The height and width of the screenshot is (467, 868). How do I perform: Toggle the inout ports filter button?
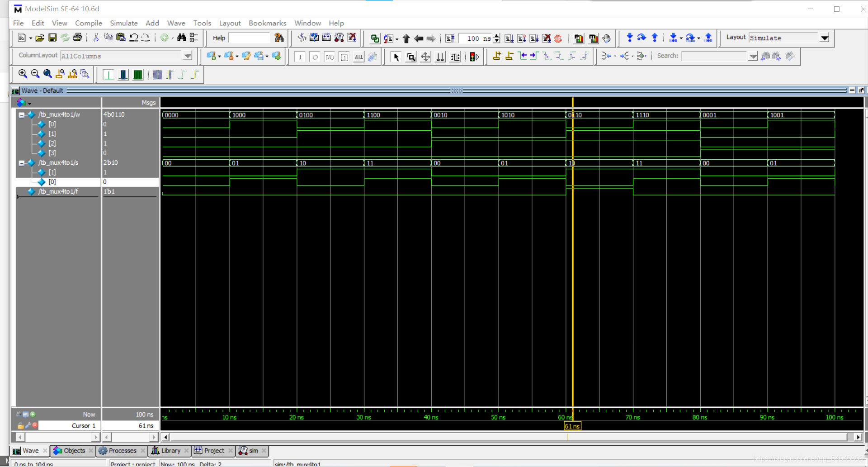(x=330, y=57)
